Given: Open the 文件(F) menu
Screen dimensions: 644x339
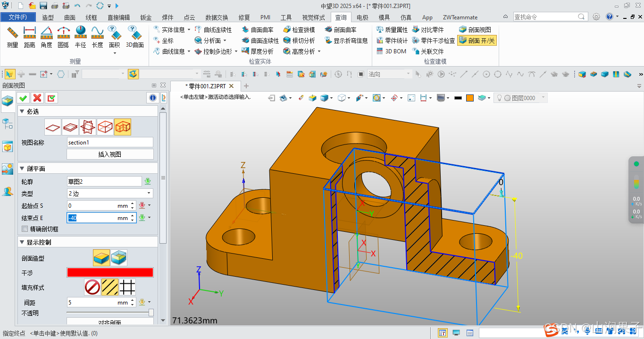Looking at the screenshot, I should 18,17.
